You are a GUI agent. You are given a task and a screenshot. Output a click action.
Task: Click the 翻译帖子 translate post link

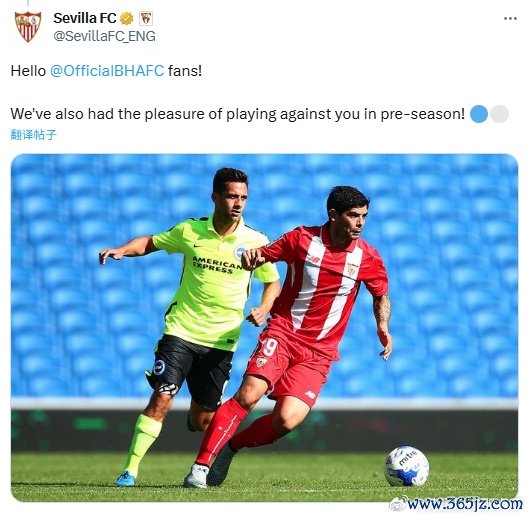(x=33, y=135)
